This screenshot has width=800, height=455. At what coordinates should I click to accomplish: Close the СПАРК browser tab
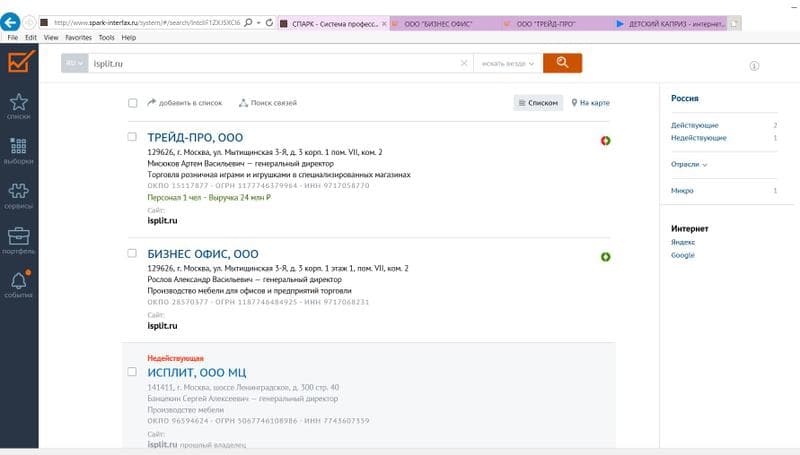(x=384, y=23)
